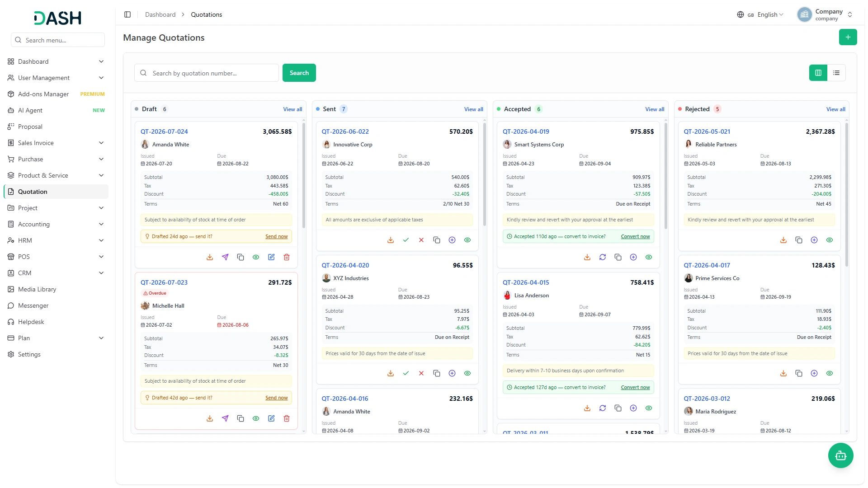Open Proposal in sidebar
Viewport: 868px width, 488px height.
56,127
